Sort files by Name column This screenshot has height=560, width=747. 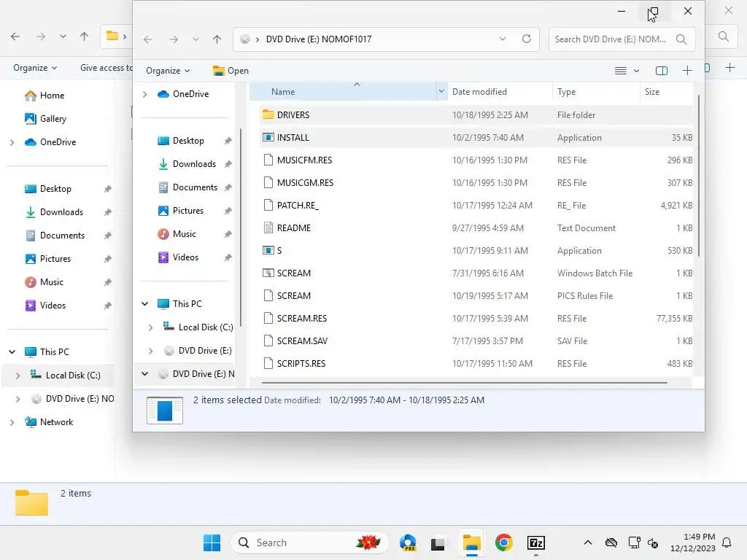[x=283, y=92]
